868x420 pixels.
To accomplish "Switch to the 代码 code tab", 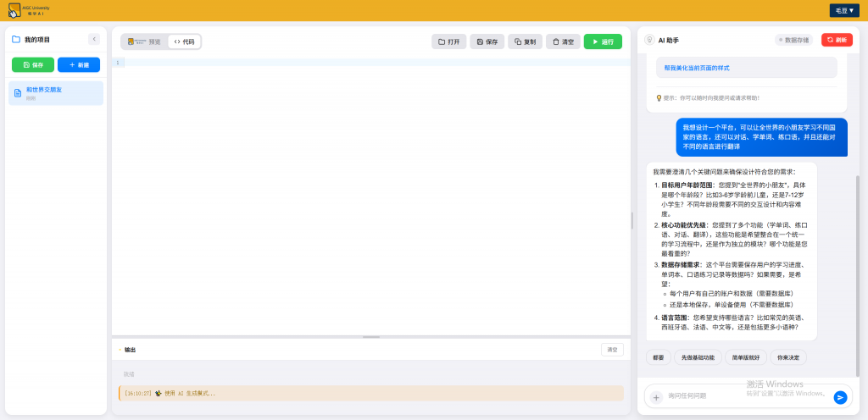I will tap(184, 41).
